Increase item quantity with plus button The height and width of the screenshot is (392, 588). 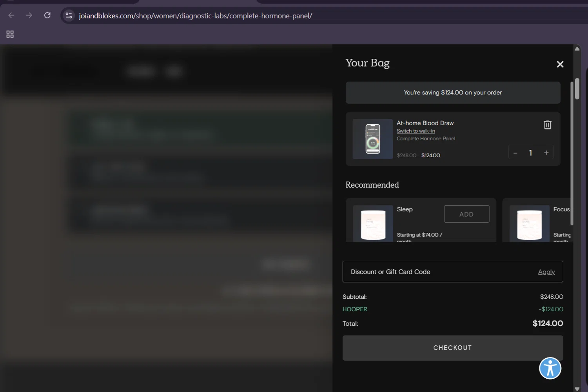546,153
